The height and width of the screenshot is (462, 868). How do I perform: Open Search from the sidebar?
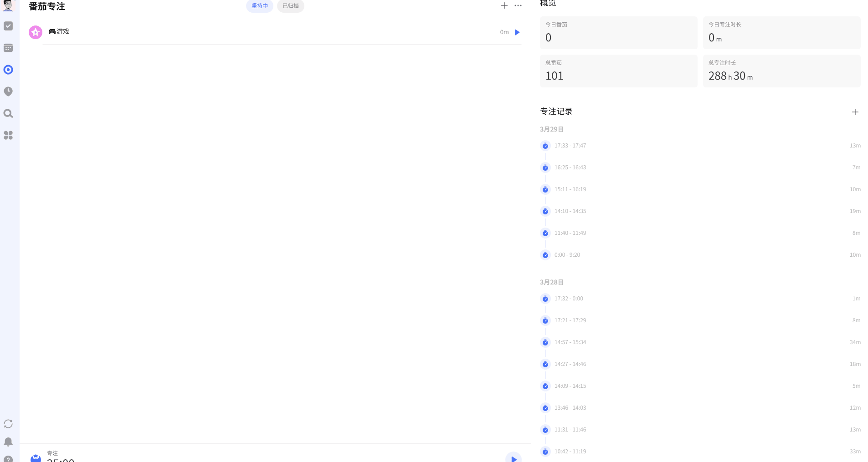coord(8,113)
